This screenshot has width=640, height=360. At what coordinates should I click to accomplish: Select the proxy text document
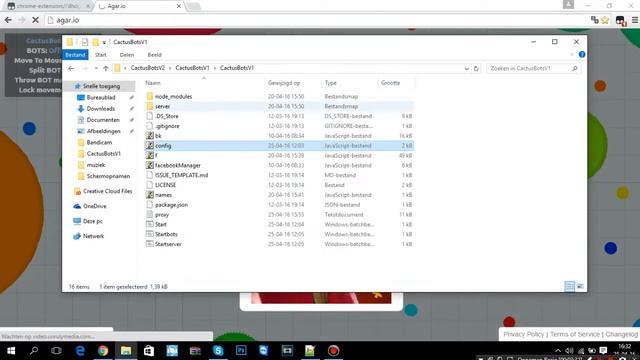(162, 215)
